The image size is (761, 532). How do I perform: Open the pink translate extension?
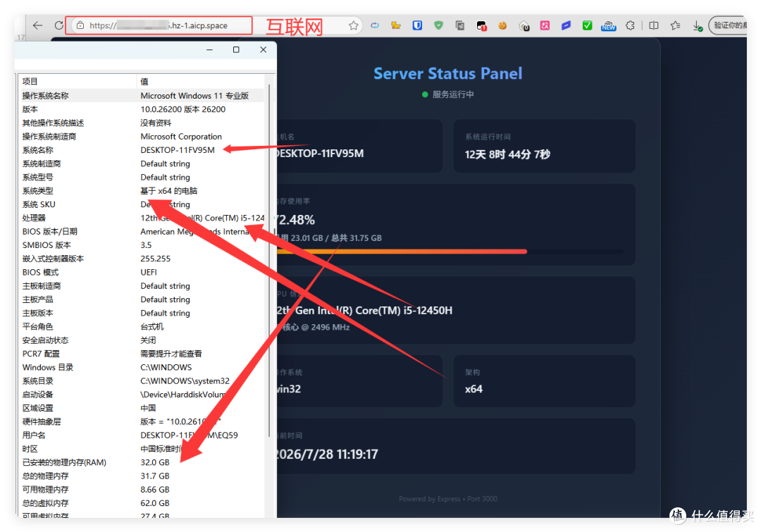pyautogui.click(x=545, y=25)
